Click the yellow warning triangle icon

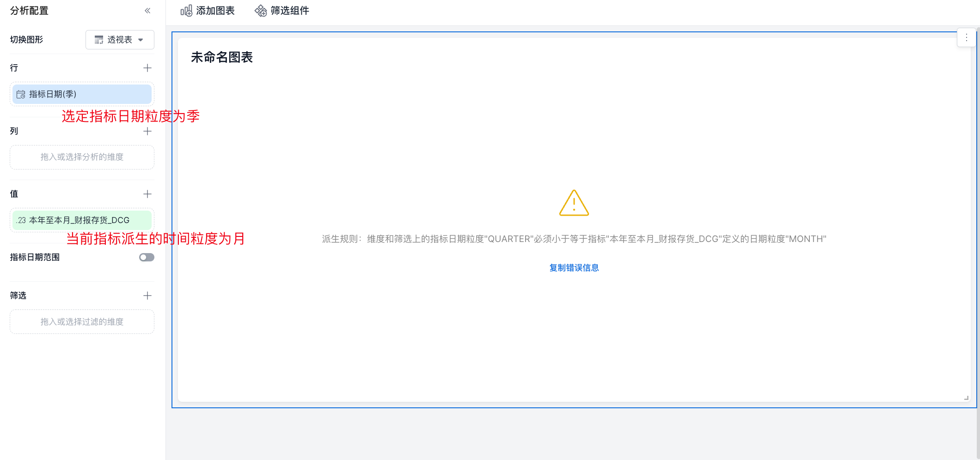pyautogui.click(x=574, y=203)
